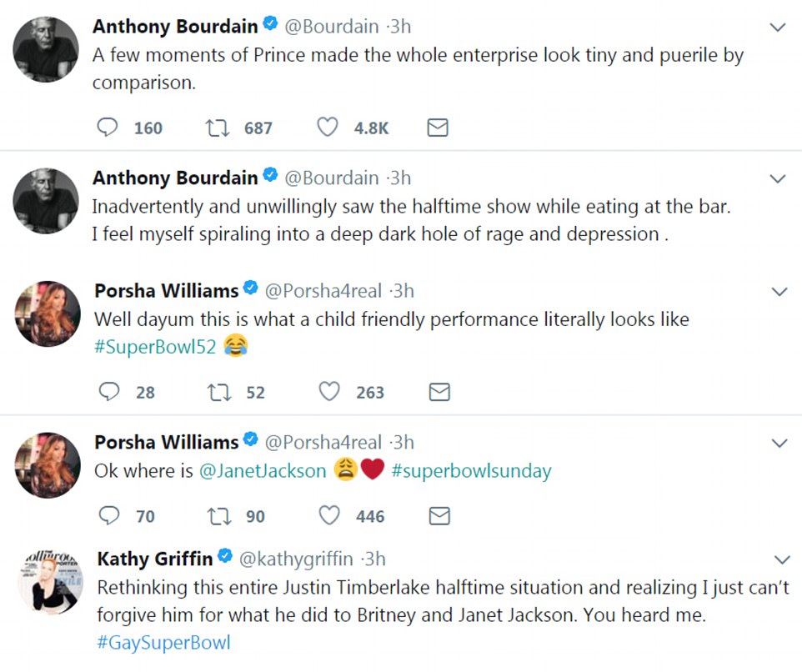Click Anthony Bourdain's name on the first tweet
The height and width of the screenshot is (672, 802).
pos(175,27)
